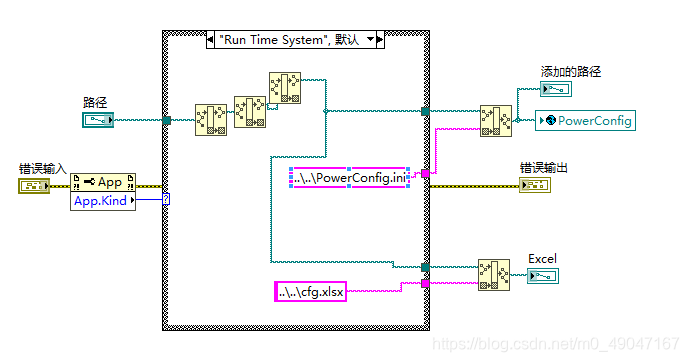The height and width of the screenshot is (362, 689).
Task: Select the Strip Path node wired to 路径 tunnel
Action: [211, 120]
